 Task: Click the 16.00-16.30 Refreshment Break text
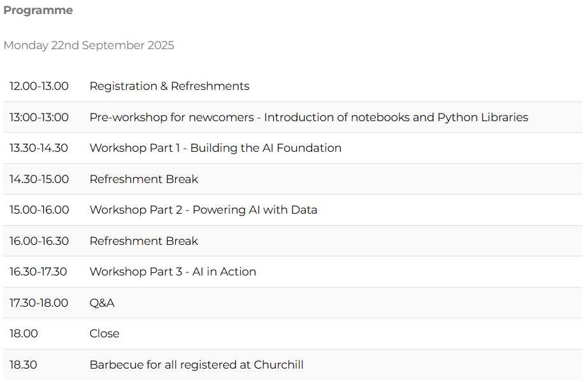143,241
